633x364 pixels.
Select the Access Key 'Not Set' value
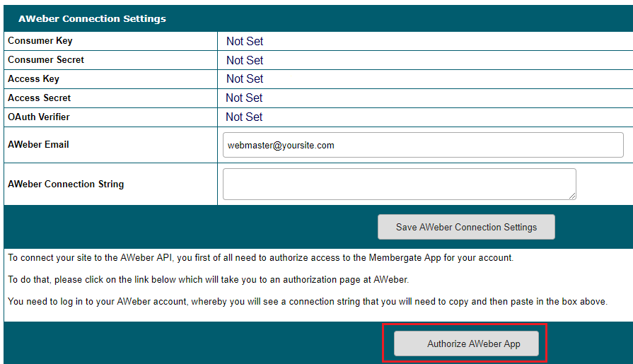tap(245, 79)
